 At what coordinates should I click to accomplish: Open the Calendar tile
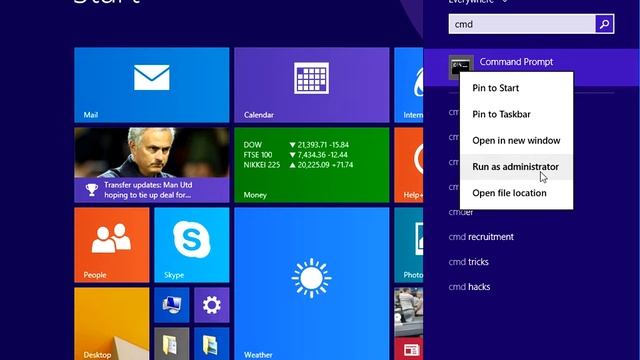(311, 85)
